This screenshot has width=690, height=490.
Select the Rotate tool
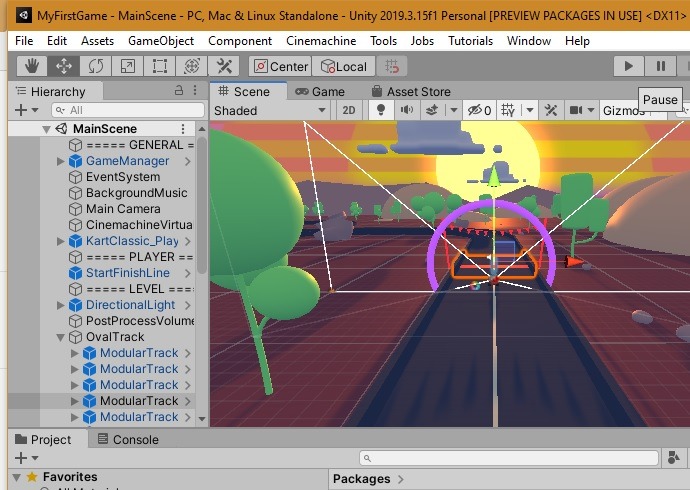tap(95, 66)
